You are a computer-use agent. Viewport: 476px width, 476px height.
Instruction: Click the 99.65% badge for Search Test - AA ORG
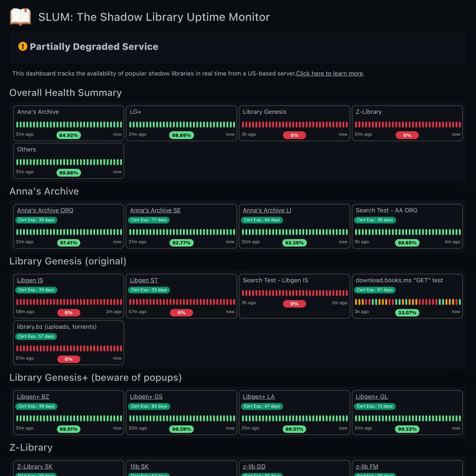pyautogui.click(x=407, y=243)
